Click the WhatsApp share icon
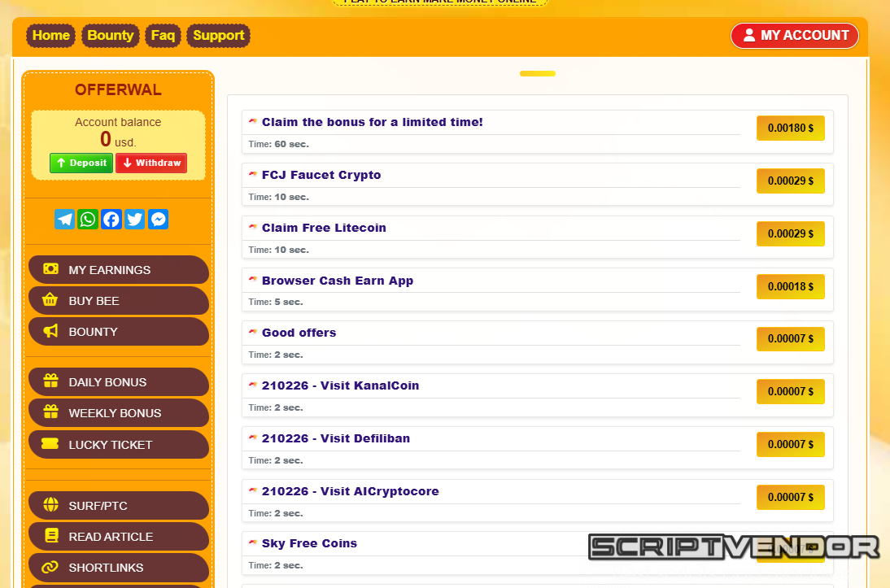This screenshot has height=588, width=890. click(88, 220)
